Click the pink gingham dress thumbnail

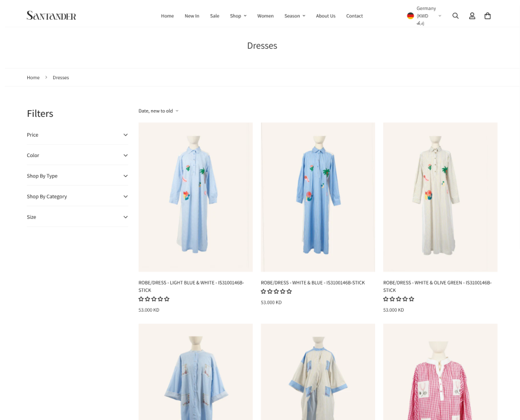440,371
